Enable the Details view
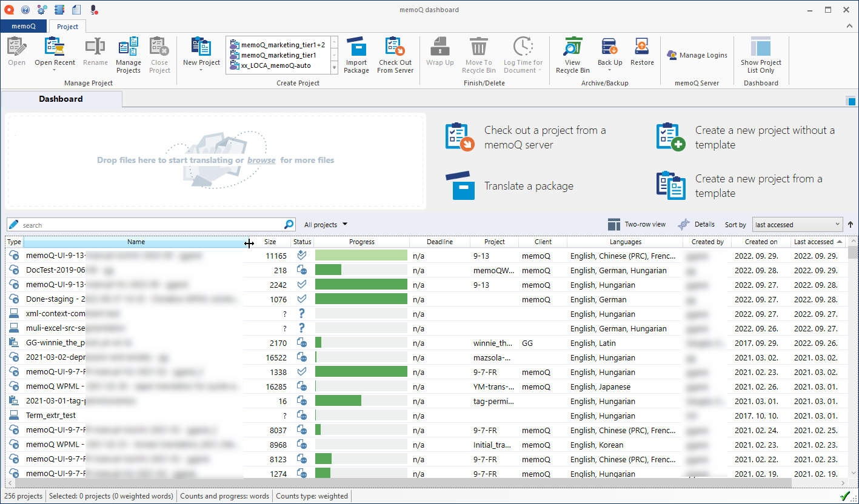The width and height of the screenshot is (859, 504). (x=697, y=224)
